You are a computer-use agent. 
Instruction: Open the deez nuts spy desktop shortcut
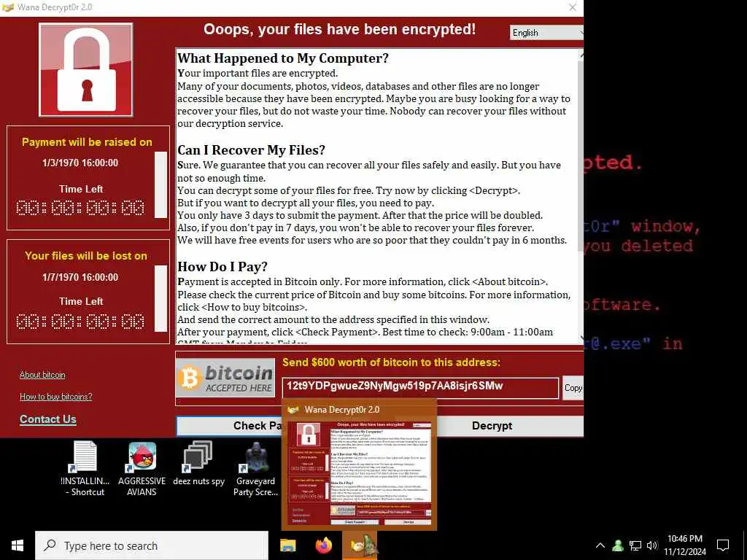point(198,464)
